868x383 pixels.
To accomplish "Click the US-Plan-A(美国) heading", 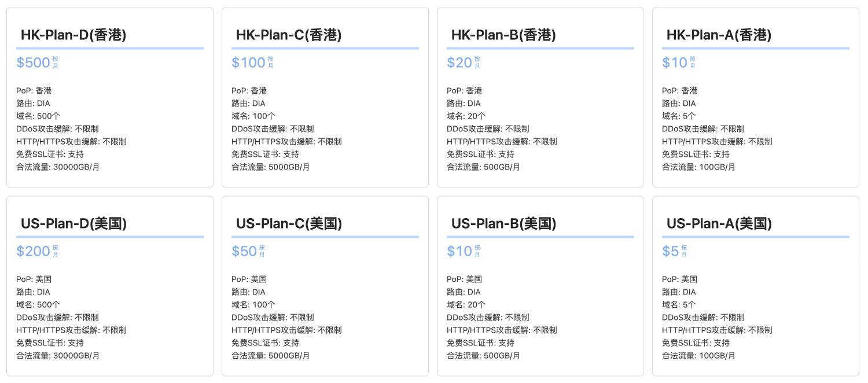I will tap(719, 224).
